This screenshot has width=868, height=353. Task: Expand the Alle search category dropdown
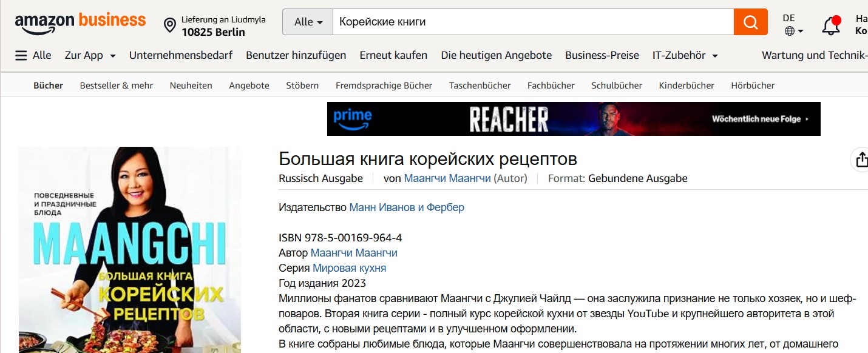(308, 22)
